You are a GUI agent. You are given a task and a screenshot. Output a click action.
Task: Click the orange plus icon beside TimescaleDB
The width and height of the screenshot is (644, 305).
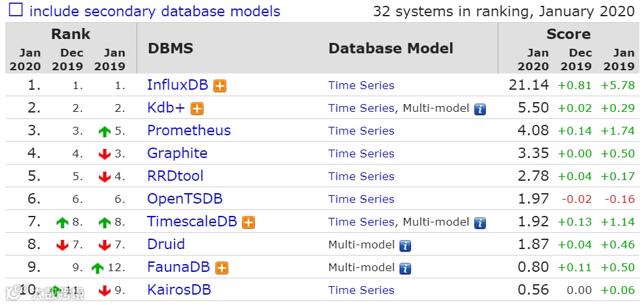[x=248, y=222]
